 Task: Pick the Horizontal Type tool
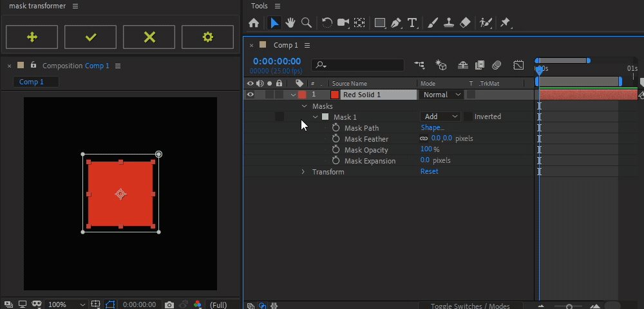pyautogui.click(x=412, y=23)
